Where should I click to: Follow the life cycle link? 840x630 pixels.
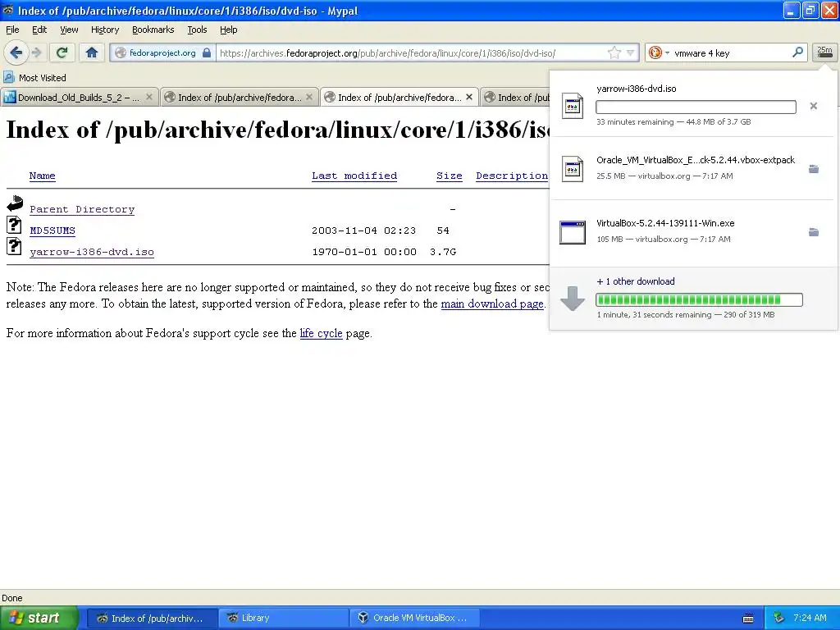pos(321,333)
